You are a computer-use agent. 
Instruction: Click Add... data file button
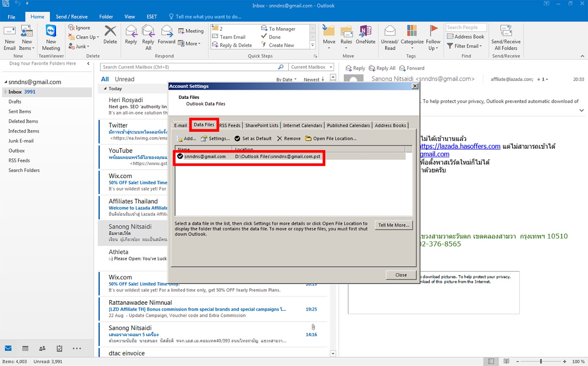[x=186, y=139]
